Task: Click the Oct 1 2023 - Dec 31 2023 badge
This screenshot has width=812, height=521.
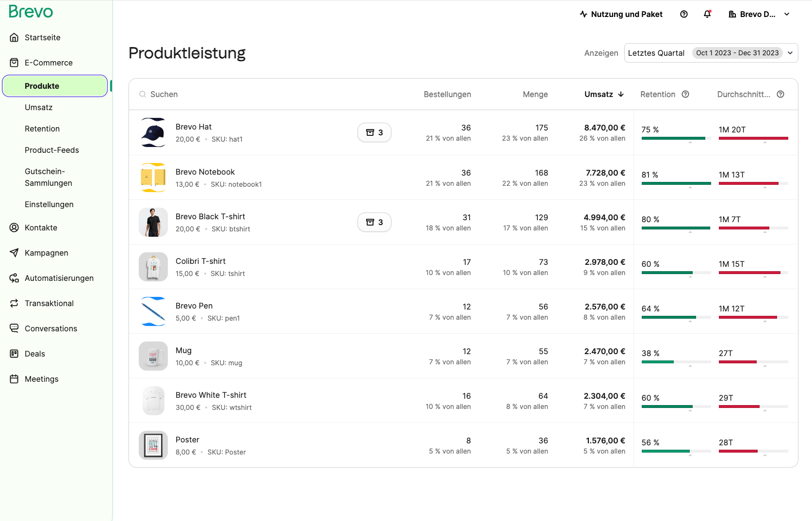Action: (737, 53)
